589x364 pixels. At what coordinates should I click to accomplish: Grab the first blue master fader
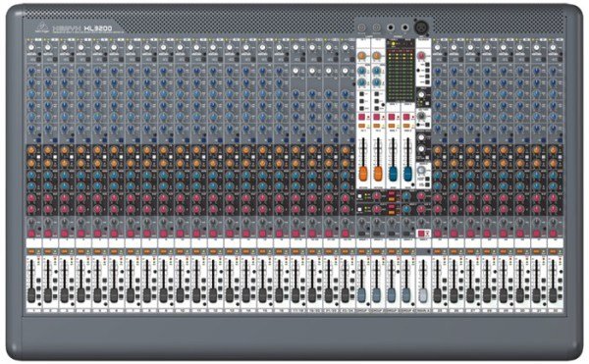[393, 174]
